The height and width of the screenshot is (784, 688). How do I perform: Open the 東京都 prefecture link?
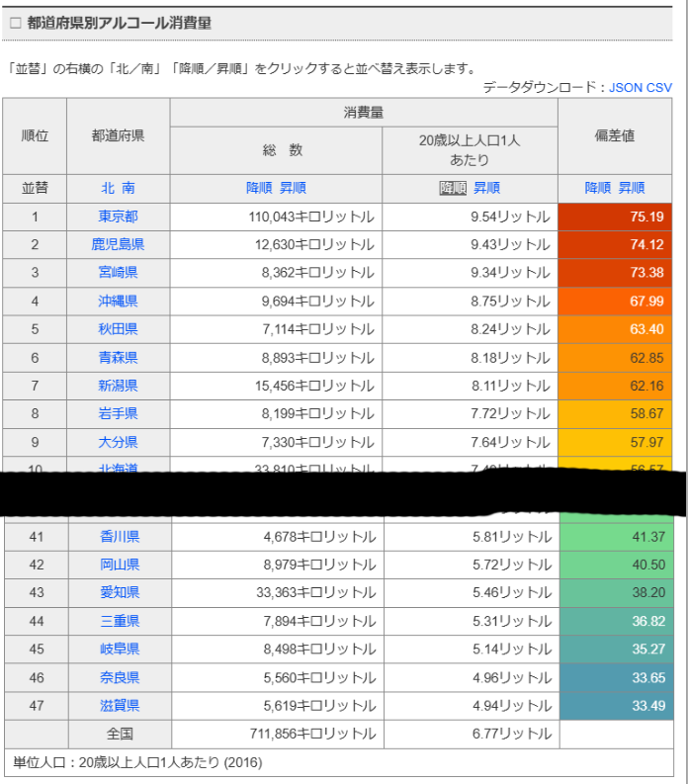(x=119, y=217)
